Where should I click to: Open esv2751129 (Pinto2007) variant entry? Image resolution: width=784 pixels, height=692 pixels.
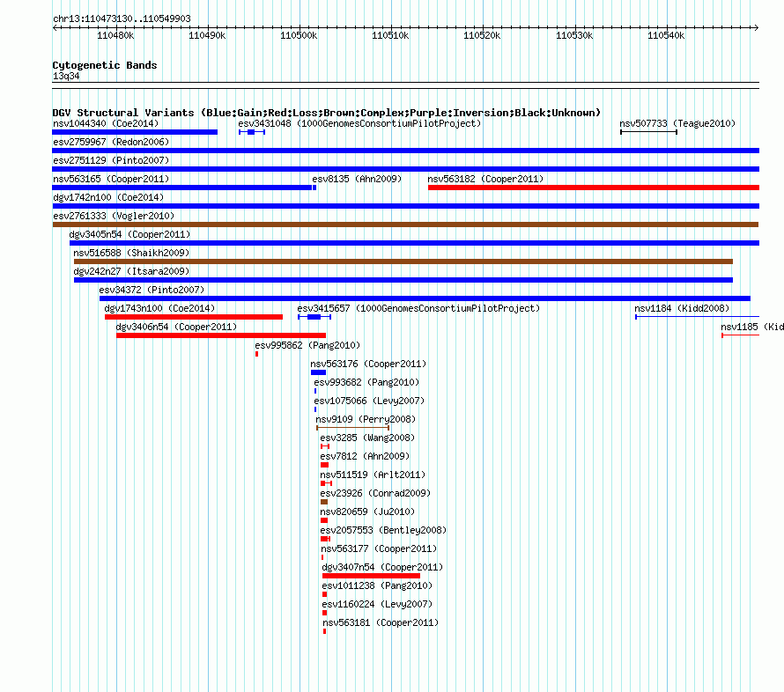tap(111, 160)
